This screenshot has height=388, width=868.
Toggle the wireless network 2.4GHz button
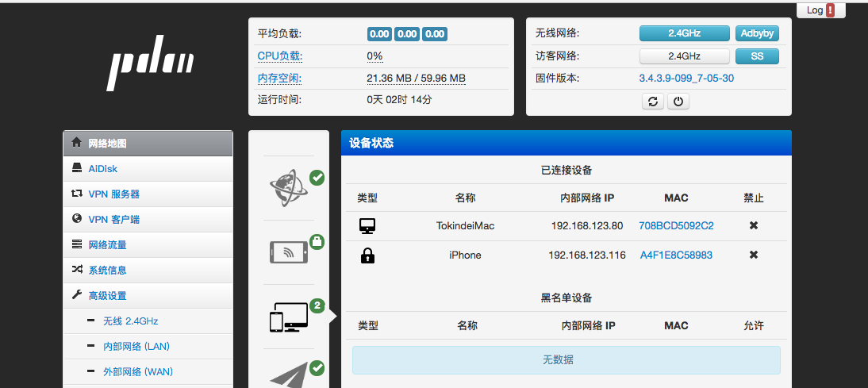[x=683, y=33]
